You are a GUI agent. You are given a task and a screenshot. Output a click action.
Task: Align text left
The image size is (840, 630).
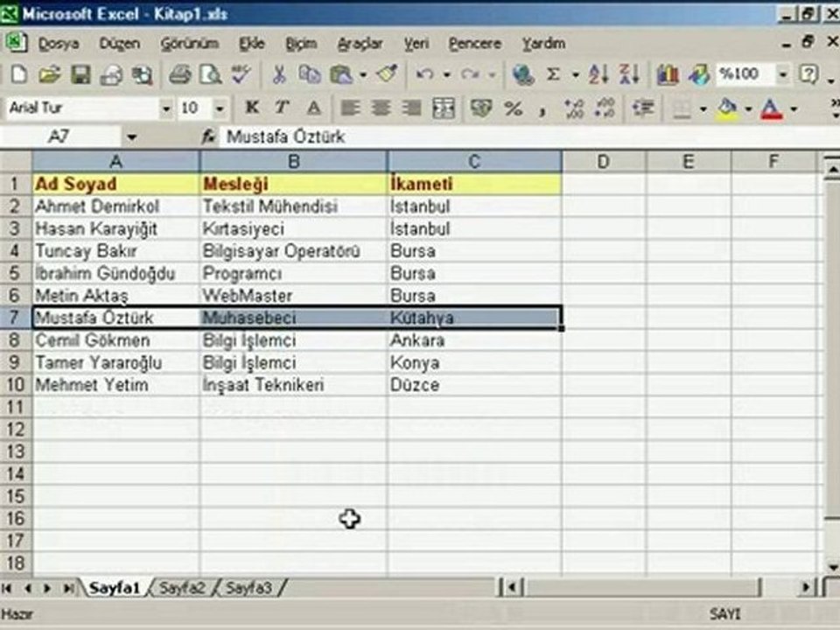coord(350,108)
